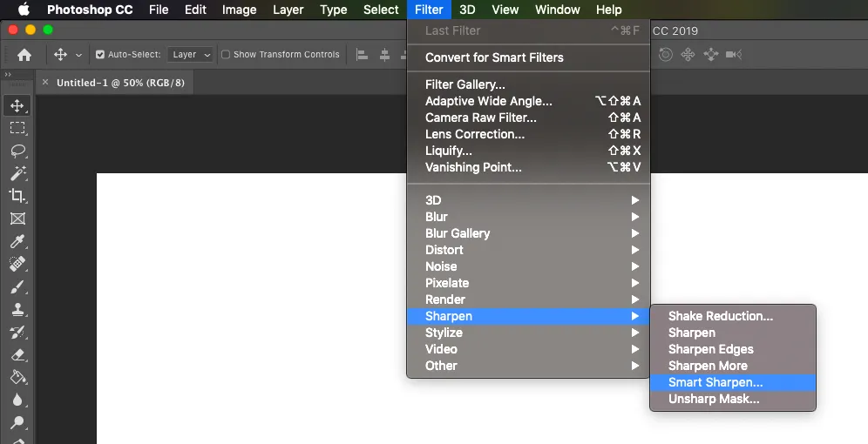This screenshot has width=868, height=444.
Task: Select Sharpen More filter
Action: click(733, 366)
